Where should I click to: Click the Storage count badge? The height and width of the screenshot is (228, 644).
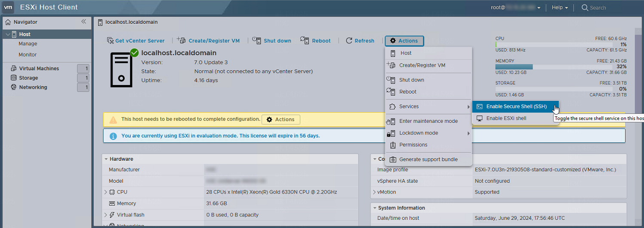coord(83,78)
